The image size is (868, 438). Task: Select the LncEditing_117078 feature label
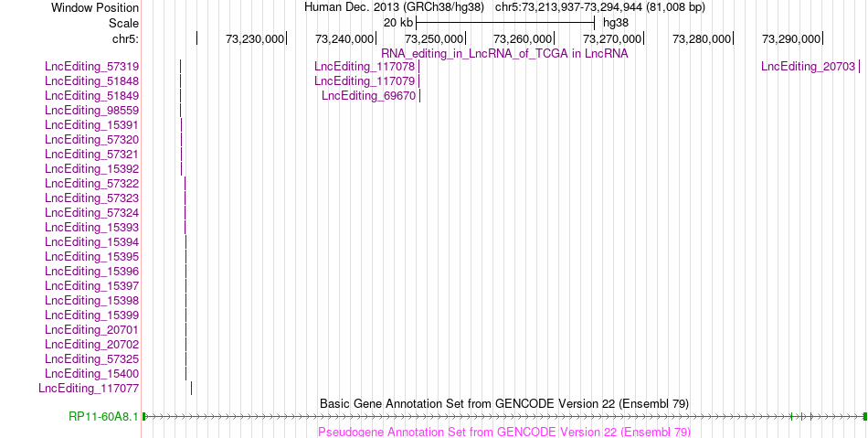365,67
